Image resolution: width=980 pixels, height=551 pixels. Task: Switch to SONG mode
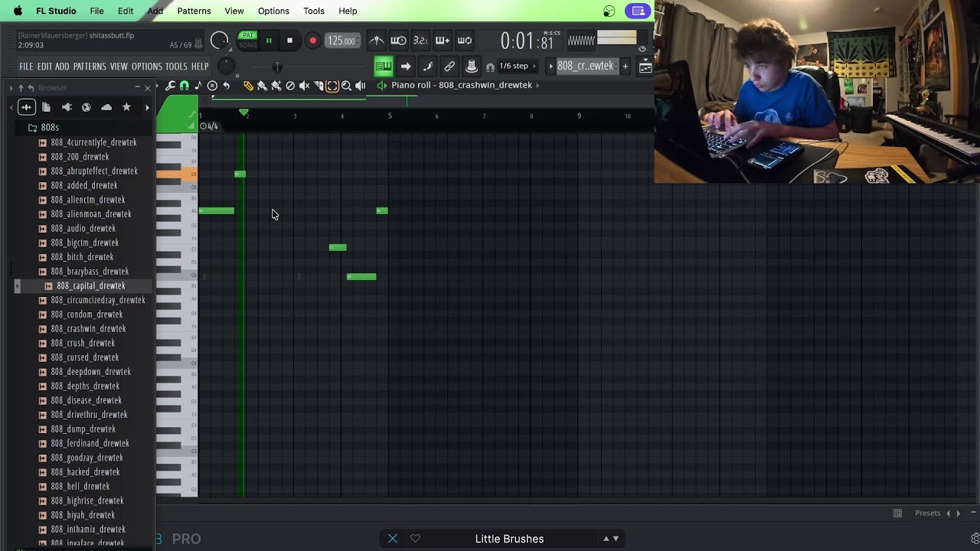[x=248, y=45]
